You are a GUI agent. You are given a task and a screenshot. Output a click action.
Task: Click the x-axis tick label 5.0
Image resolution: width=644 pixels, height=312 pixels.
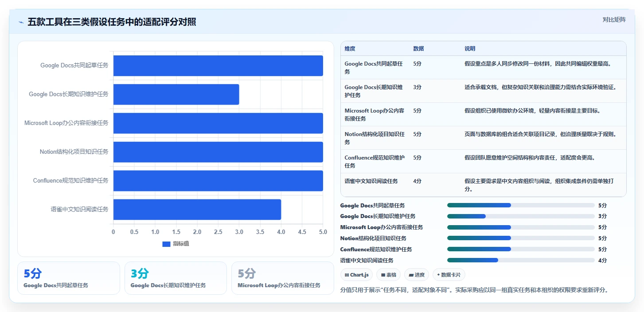coord(323,232)
